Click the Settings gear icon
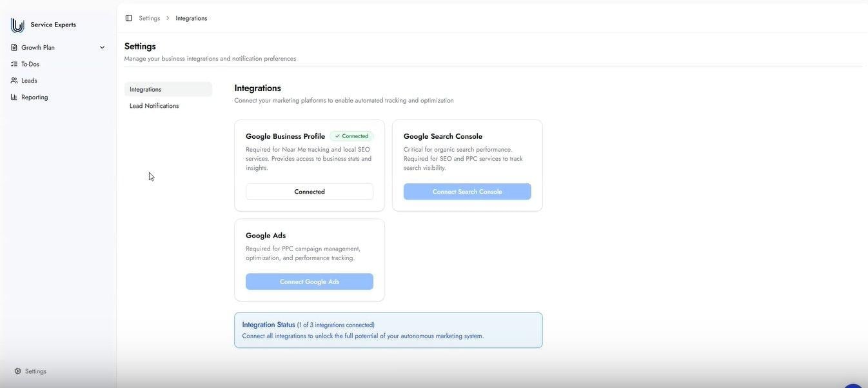Image resolution: width=868 pixels, height=388 pixels. (x=18, y=371)
